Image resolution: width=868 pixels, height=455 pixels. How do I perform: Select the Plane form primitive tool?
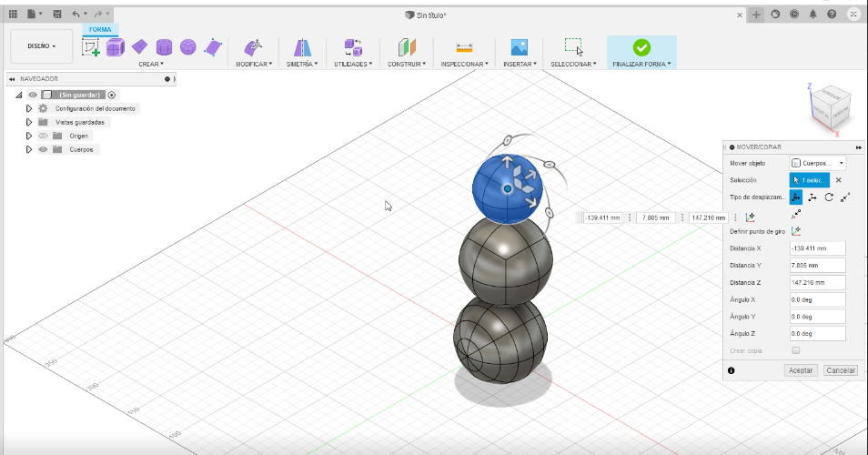click(x=139, y=47)
